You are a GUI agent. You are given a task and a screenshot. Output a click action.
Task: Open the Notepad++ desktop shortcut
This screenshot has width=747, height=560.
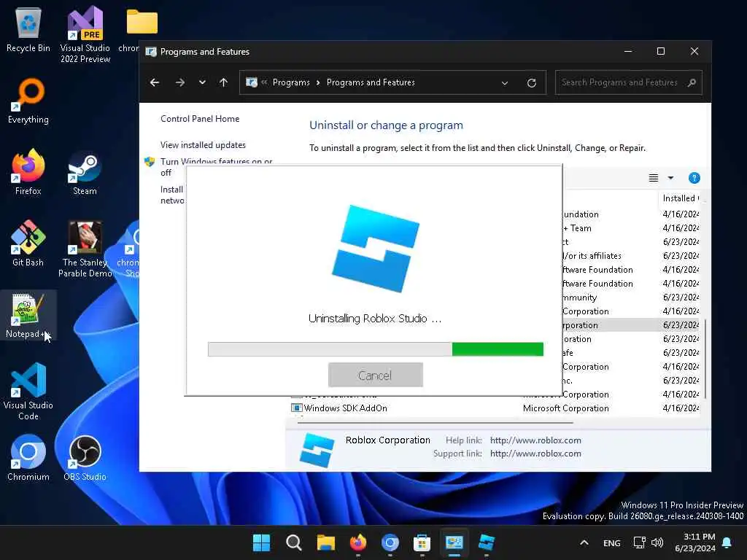click(28, 315)
